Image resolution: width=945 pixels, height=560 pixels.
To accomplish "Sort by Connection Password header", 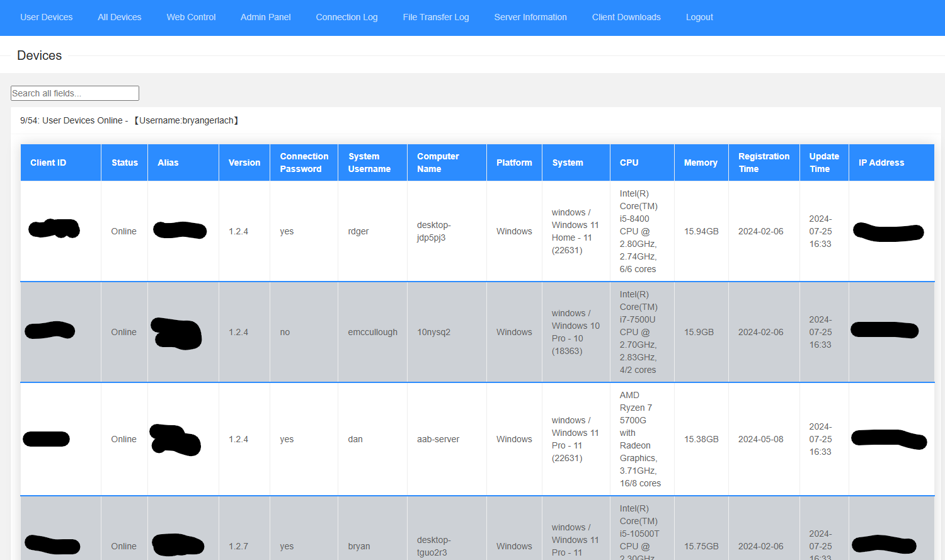I will point(304,163).
